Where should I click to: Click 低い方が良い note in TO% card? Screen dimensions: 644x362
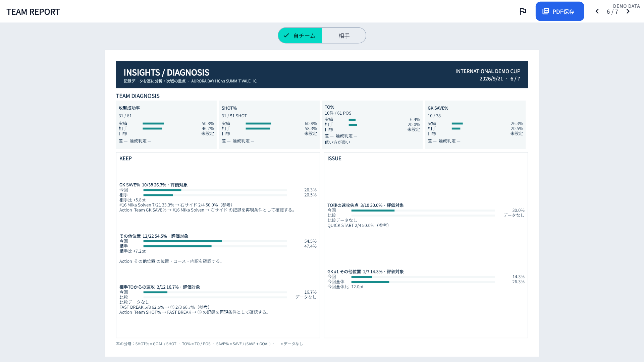[337, 142]
